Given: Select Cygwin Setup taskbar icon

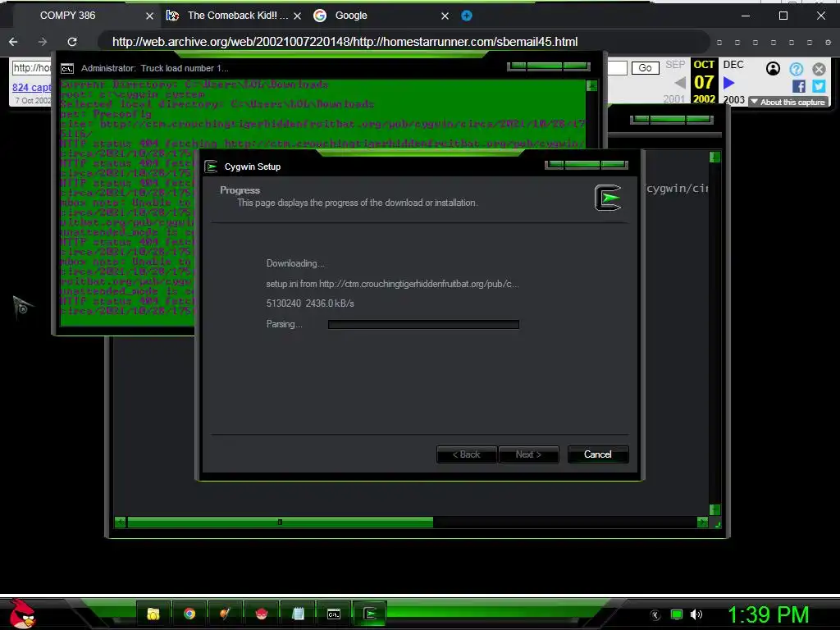Looking at the screenshot, I should [x=370, y=614].
